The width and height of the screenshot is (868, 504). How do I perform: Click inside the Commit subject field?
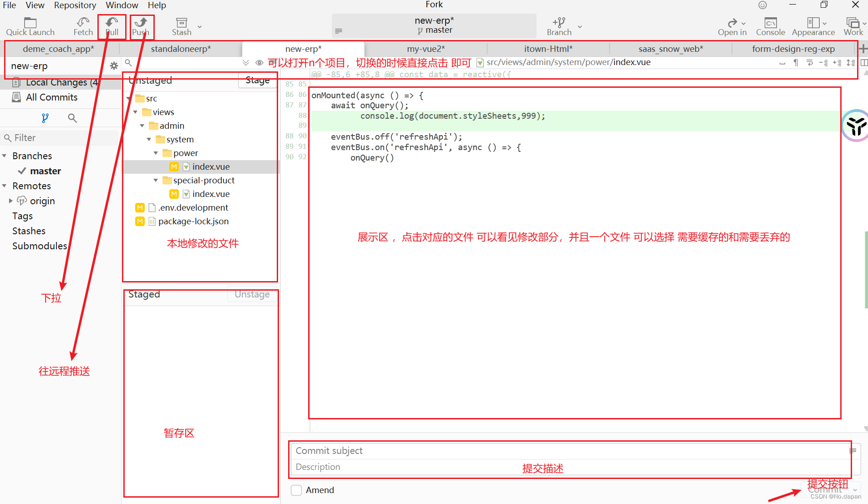(x=455, y=450)
